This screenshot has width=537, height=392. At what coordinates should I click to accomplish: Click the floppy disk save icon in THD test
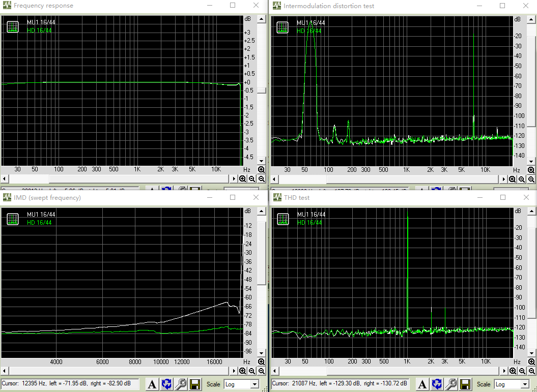465,384
